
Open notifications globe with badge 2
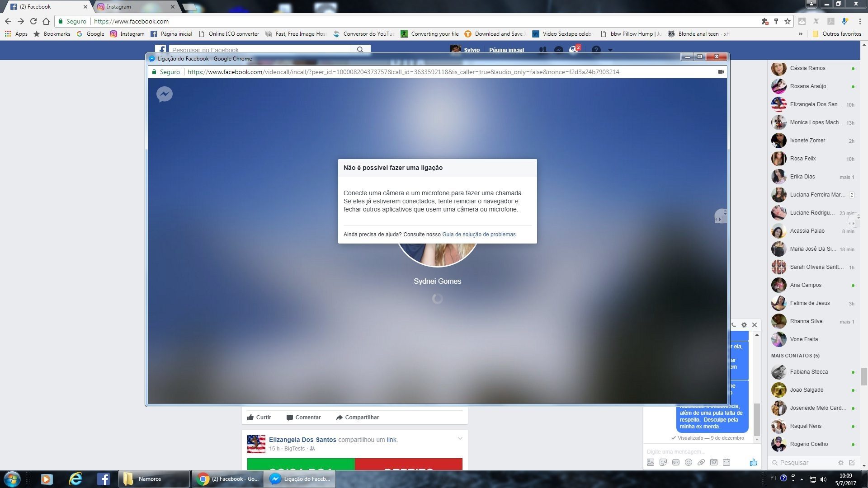574,50
